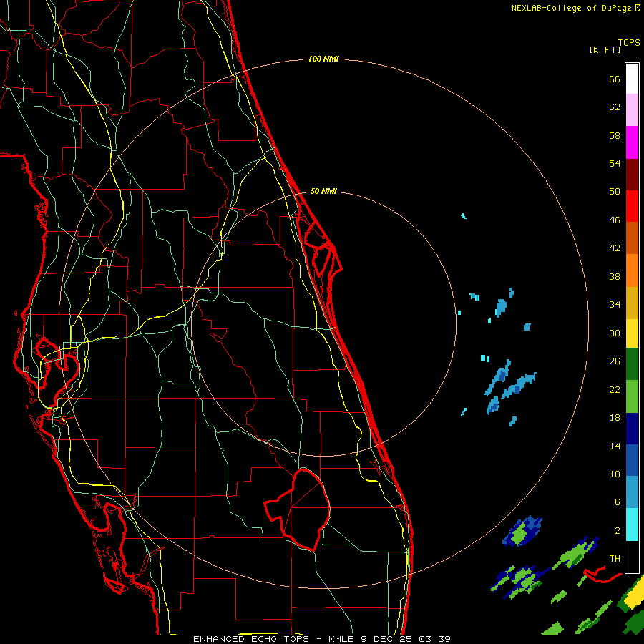The height and width of the screenshot is (644, 644).
Task: Click the 54 legend value
Action: tap(615, 163)
